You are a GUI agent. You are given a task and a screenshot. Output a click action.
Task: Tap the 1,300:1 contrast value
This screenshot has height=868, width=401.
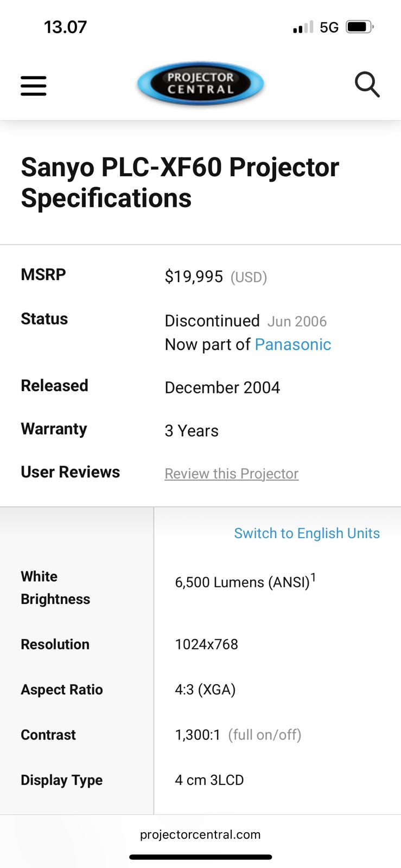pyautogui.click(x=198, y=735)
